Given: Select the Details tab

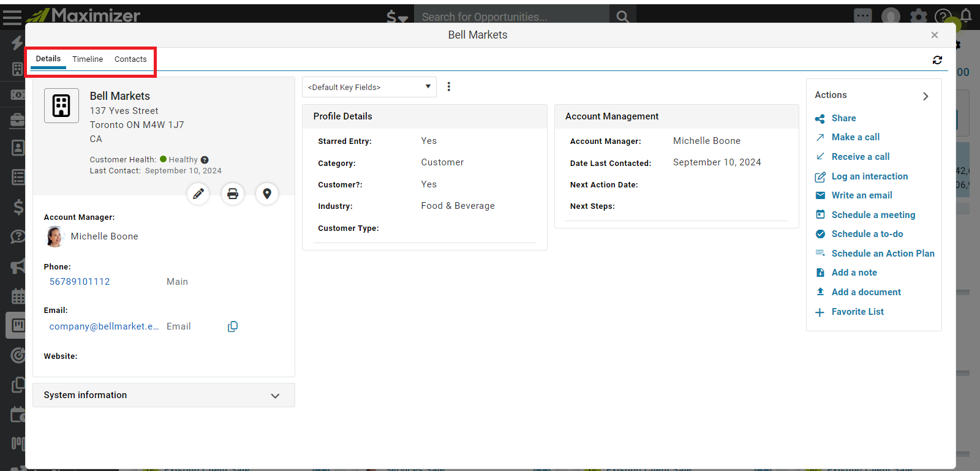Looking at the screenshot, I should 48,59.
